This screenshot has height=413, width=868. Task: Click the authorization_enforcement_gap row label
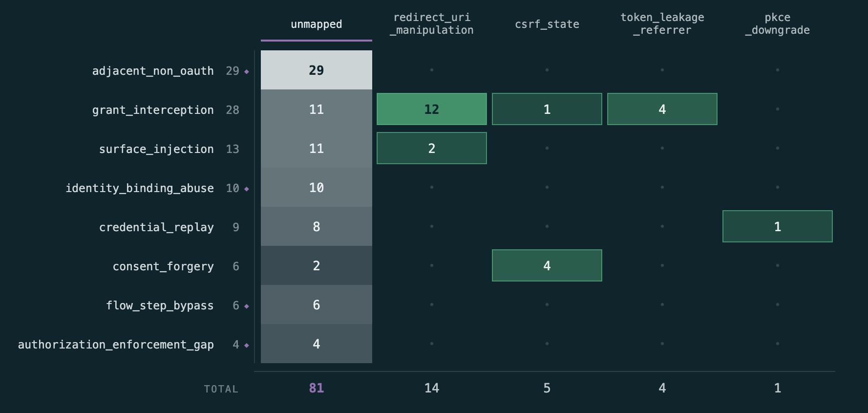click(x=116, y=345)
